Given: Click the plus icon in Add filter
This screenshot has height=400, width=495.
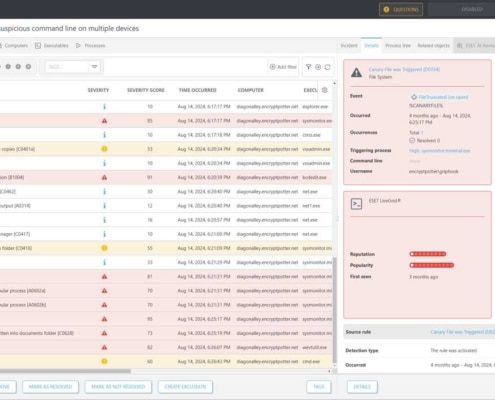Looking at the screenshot, I should 272,67.
